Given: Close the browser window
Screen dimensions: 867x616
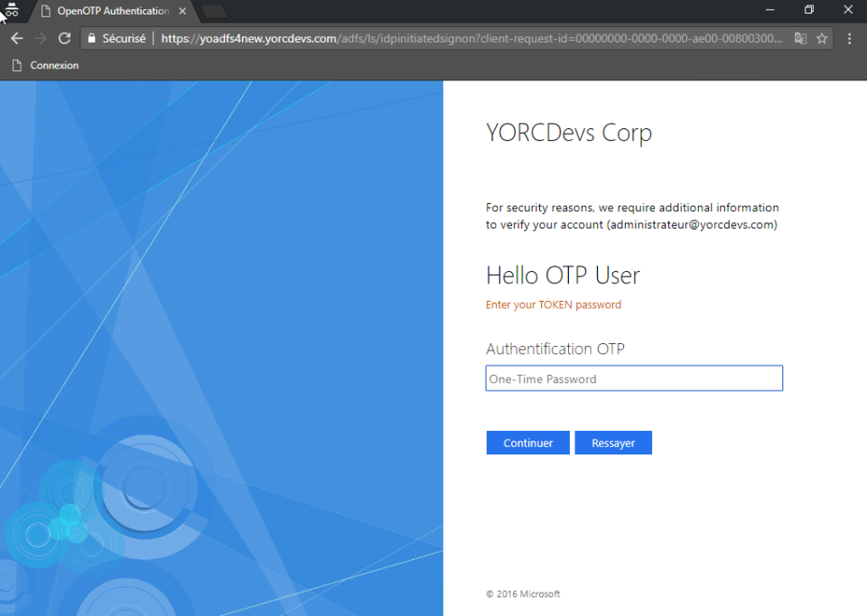Looking at the screenshot, I should [x=848, y=9].
